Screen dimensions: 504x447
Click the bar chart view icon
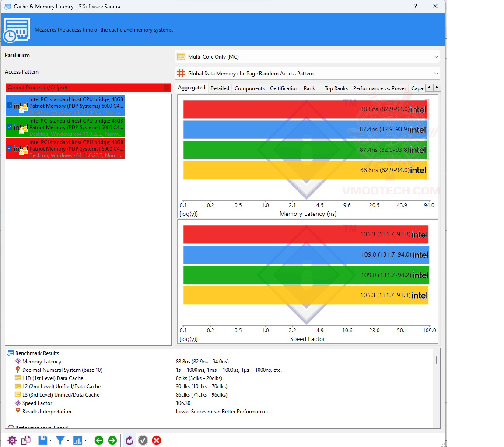[x=78, y=440]
